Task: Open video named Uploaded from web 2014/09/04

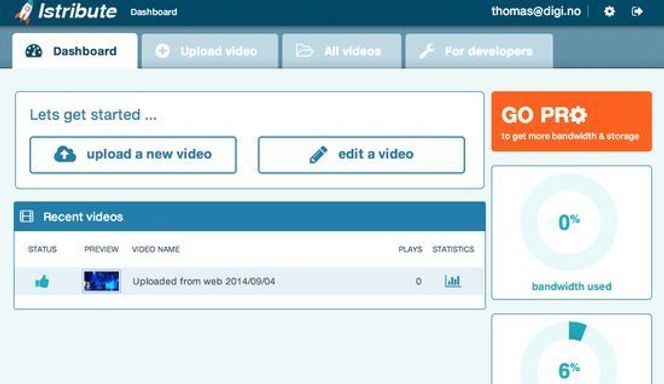Action: coord(204,281)
